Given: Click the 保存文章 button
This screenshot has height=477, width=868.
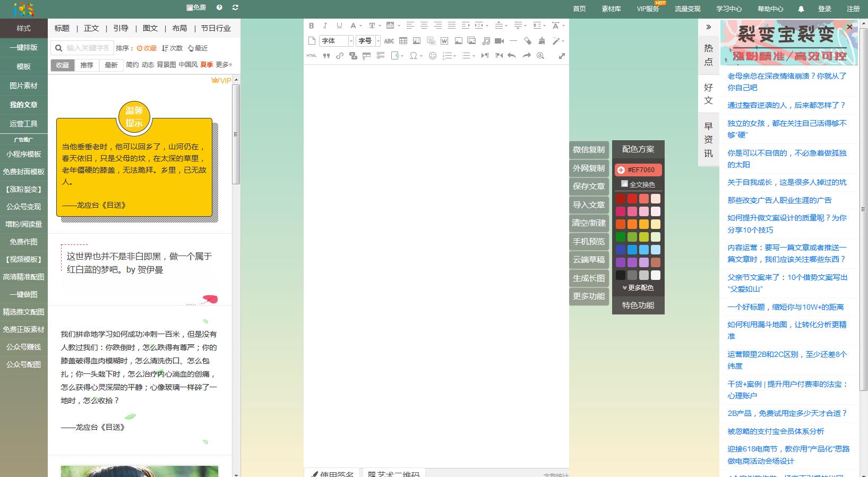Looking at the screenshot, I should [589, 186].
